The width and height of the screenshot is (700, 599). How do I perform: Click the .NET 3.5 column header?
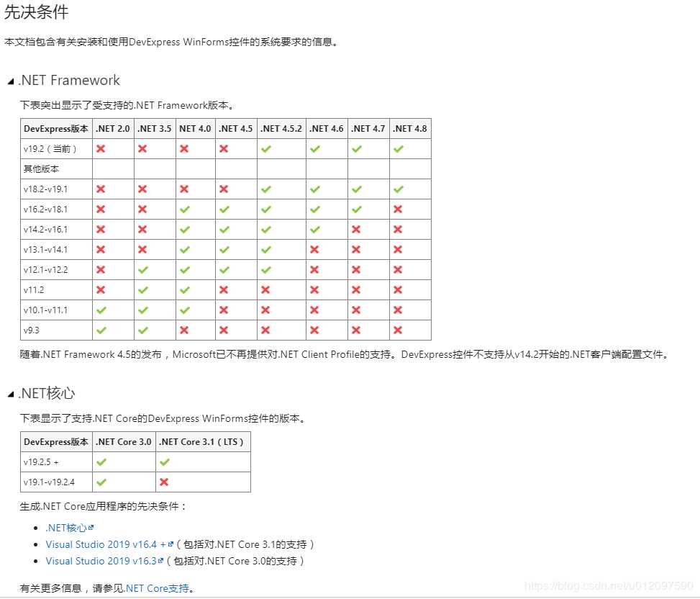click(154, 129)
